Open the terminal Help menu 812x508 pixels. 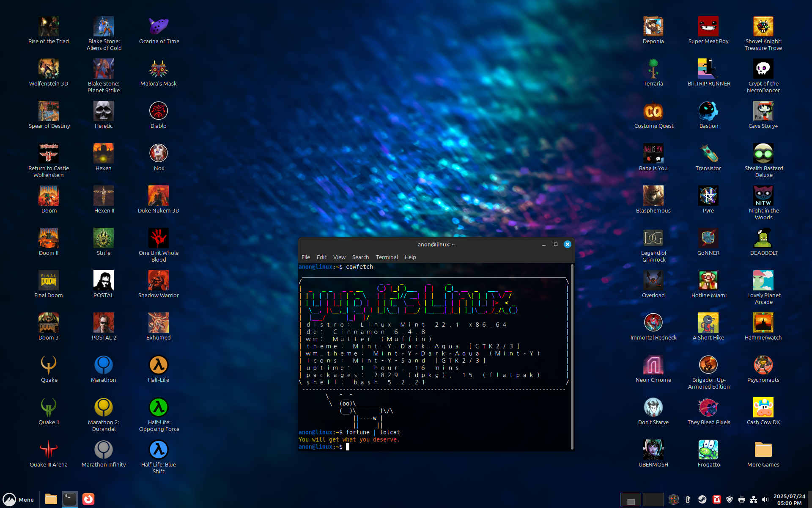(410, 257)
